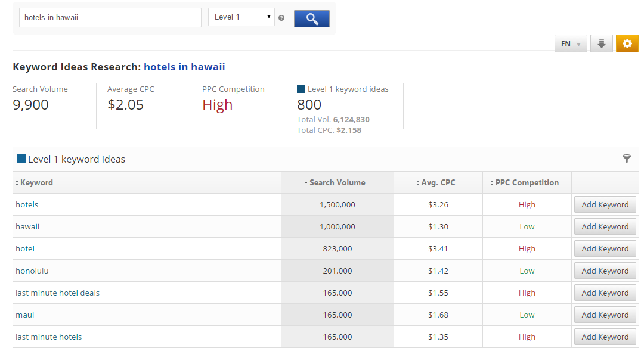Add Keyword for 'hotels' row

coord(605,205)
